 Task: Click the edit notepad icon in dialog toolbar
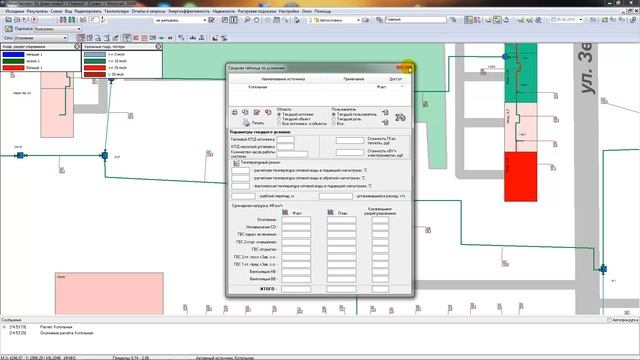pos(257,112)
